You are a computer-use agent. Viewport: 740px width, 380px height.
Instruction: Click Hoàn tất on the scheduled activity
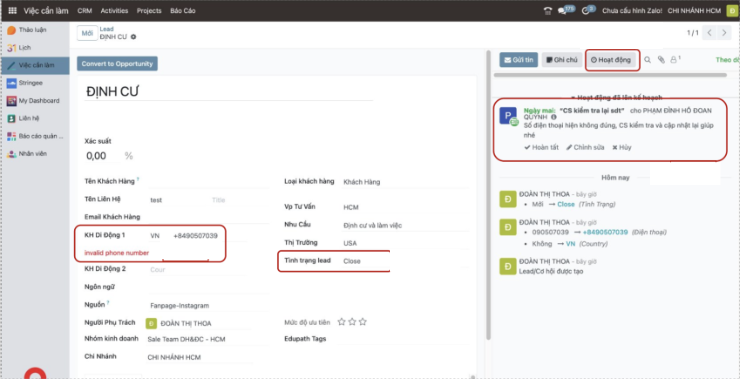[541, 147]
